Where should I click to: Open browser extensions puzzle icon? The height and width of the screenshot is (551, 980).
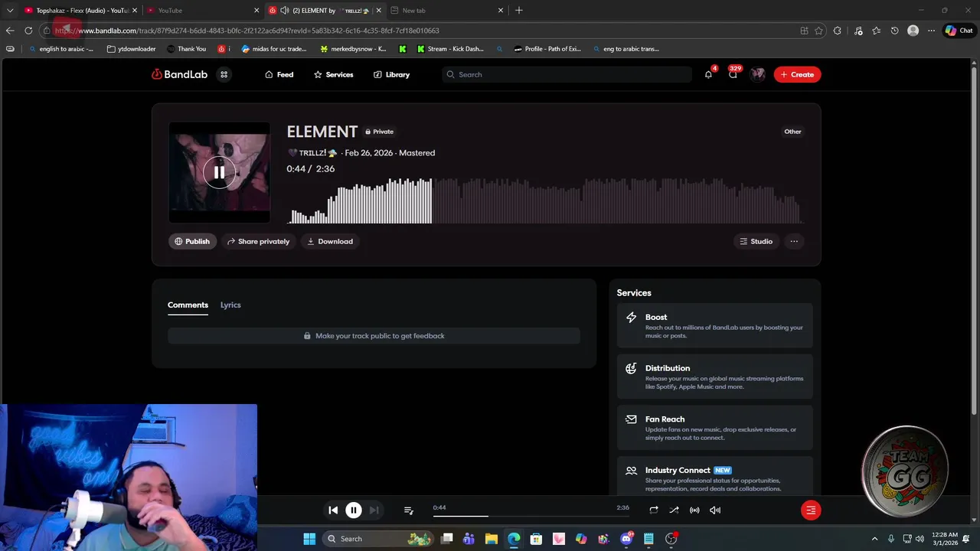click(837, 31)
